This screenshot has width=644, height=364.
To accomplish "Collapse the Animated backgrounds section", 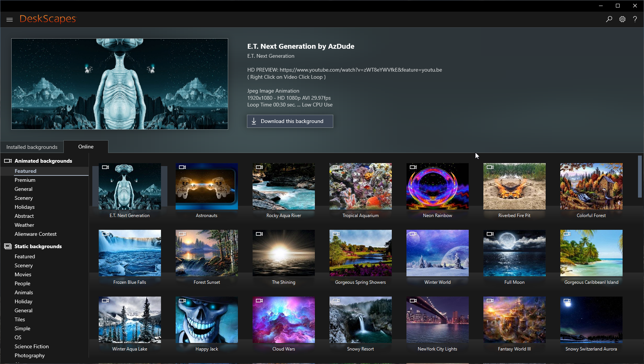I will tap(43, 161).
